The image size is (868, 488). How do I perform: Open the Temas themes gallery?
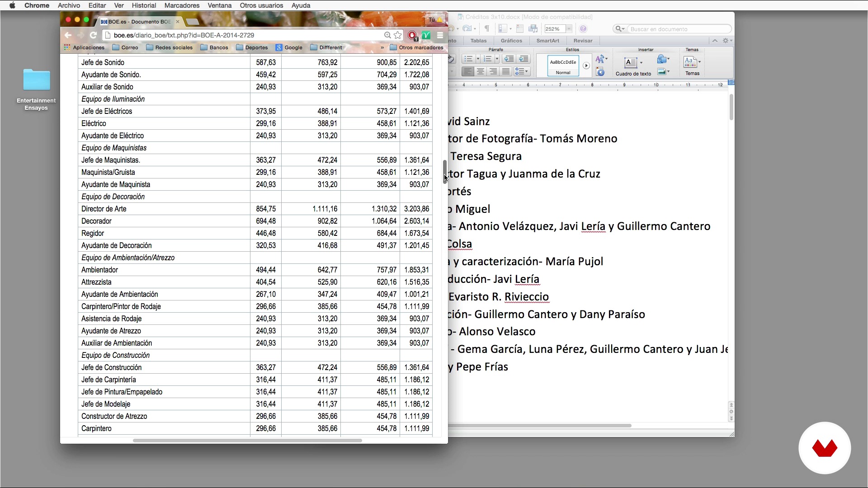click(692, 66)
